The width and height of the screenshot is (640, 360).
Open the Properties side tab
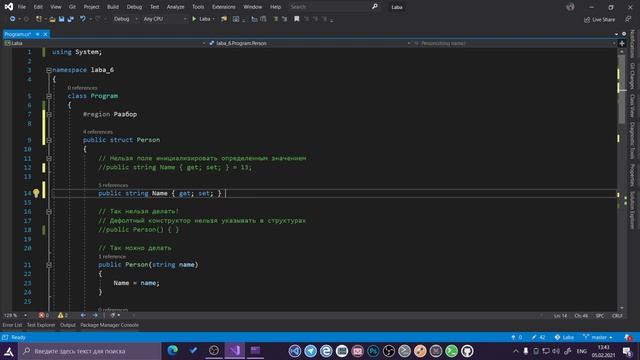click(632, 175)
